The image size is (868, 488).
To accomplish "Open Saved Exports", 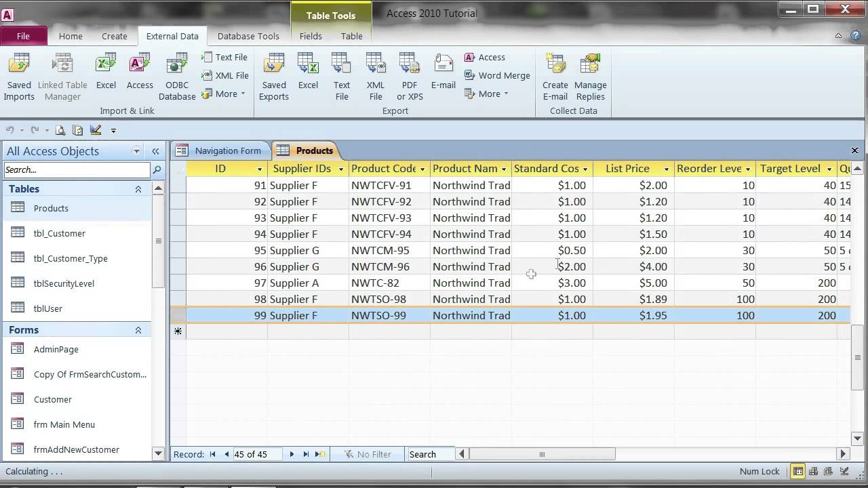I will tap(274, 78).
